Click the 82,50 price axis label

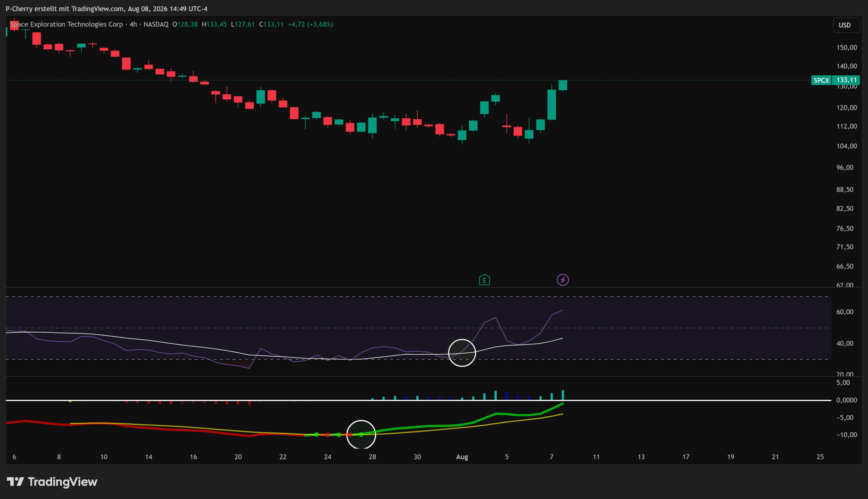(x=845, y=208)
